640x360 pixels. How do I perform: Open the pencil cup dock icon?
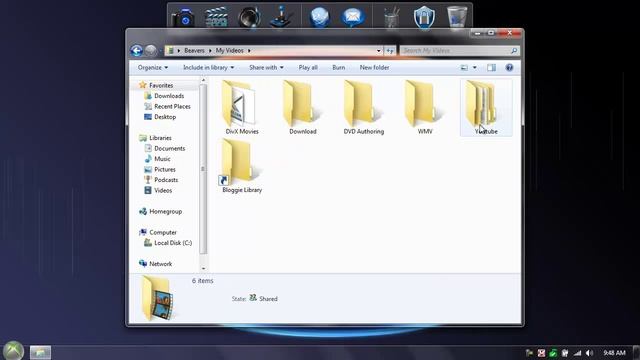click(391, 18)
